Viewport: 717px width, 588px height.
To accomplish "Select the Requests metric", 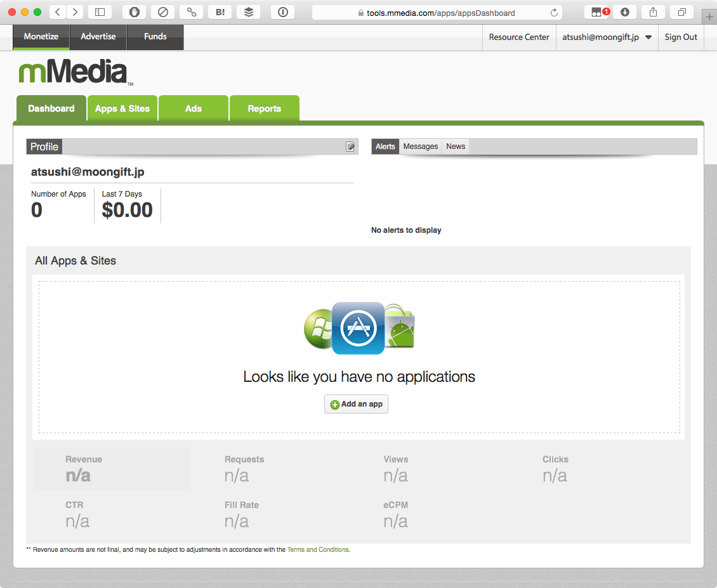I will 244,469.
